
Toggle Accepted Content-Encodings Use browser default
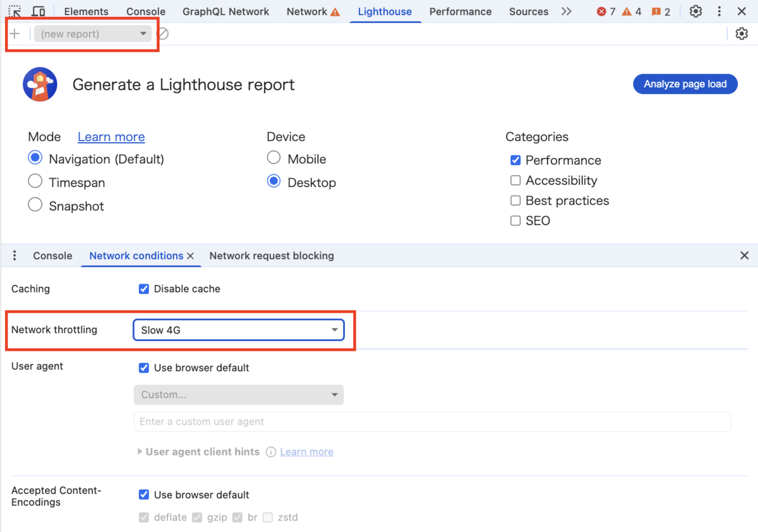144,495
